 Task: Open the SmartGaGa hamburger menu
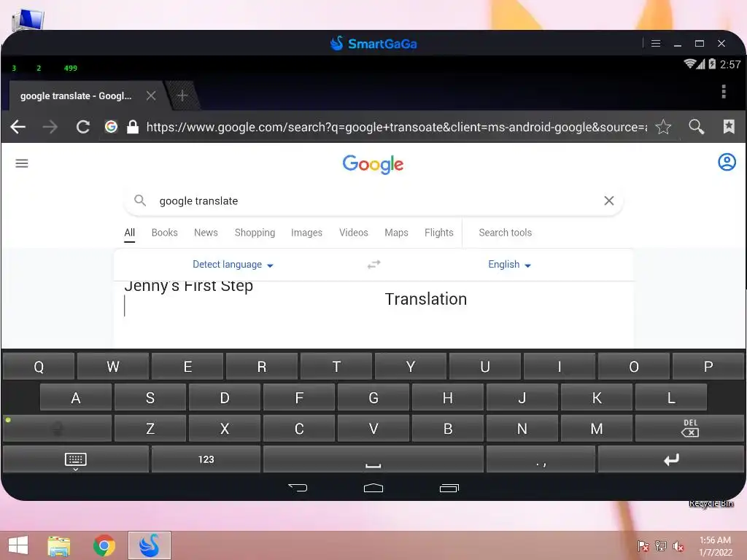point(656,43)
